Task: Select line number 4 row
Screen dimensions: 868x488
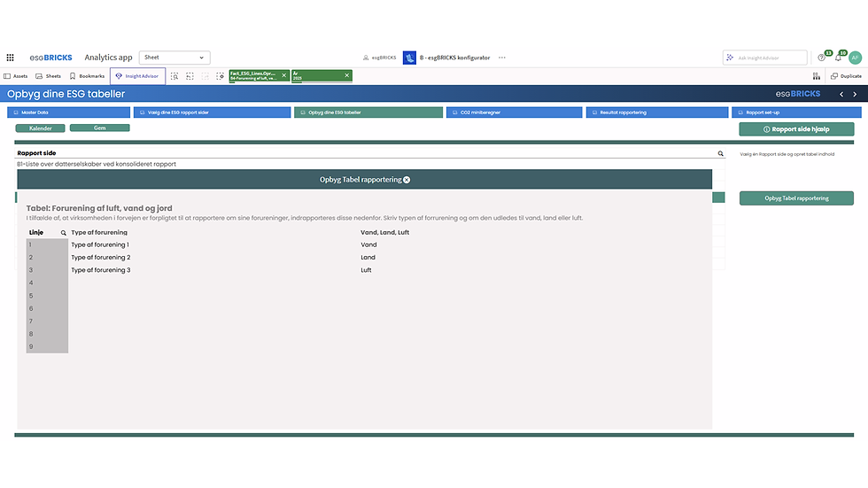Action: [x=47, y=283]
